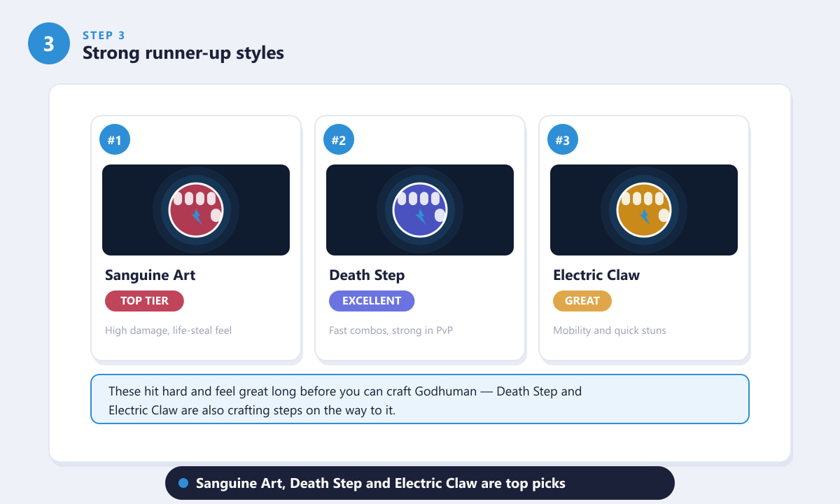Open the Death Step title
Image resolution: width=840 pixels, height=504 pixels.
367,275
